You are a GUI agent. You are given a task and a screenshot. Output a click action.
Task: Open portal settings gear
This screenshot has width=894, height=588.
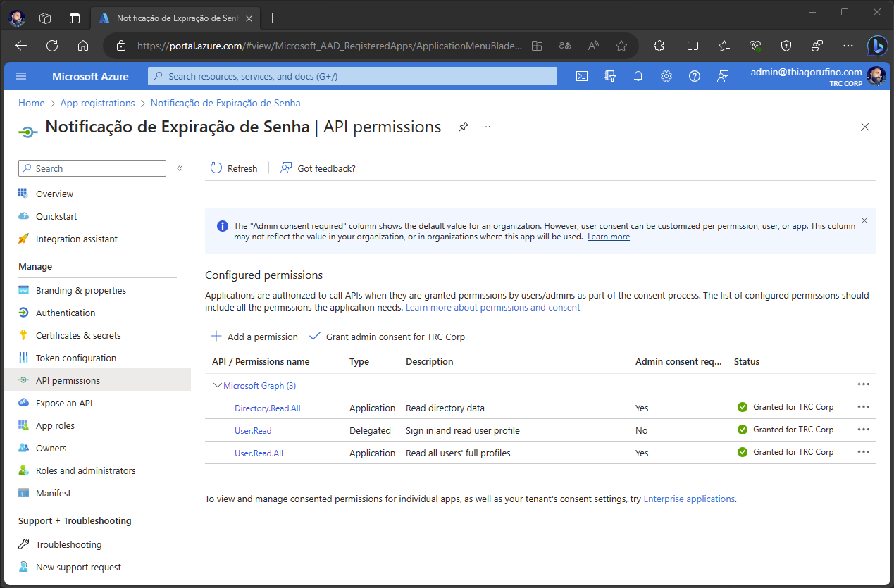coord(666,76)
